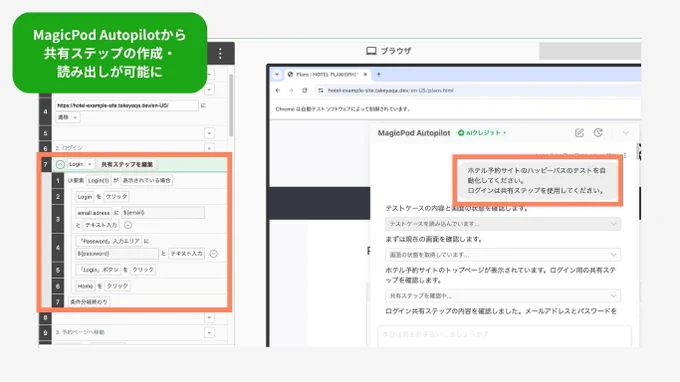Click the step list vertical scrollbar

pyautogui.click(x=231, y=105)
